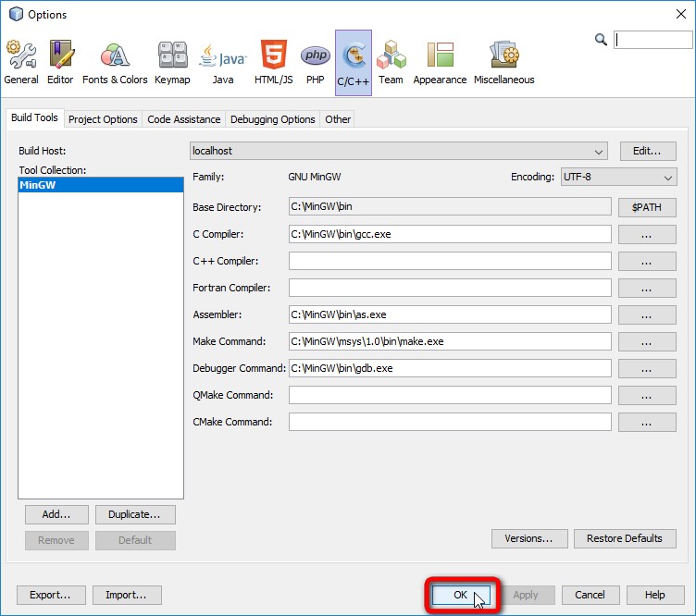Open the Keymap options category
This screenshot has height=616, width=696.
(172, 63)
